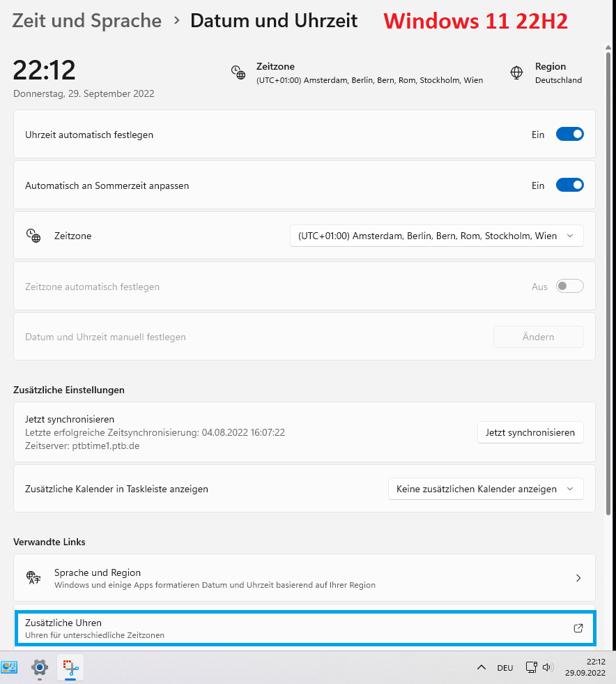Click DEU input language indicator
The width and height of the screenshot is (616, 684).
point(505,668)
